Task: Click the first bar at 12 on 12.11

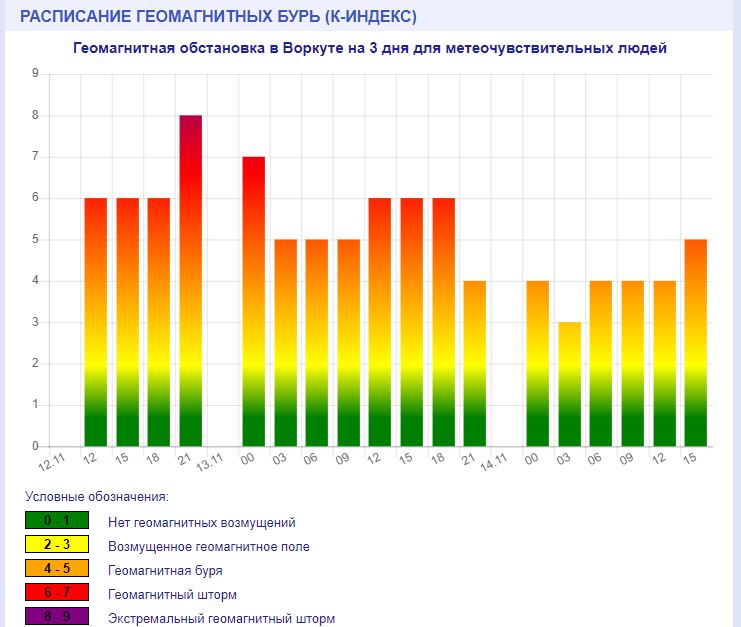Action: point(96,322)
